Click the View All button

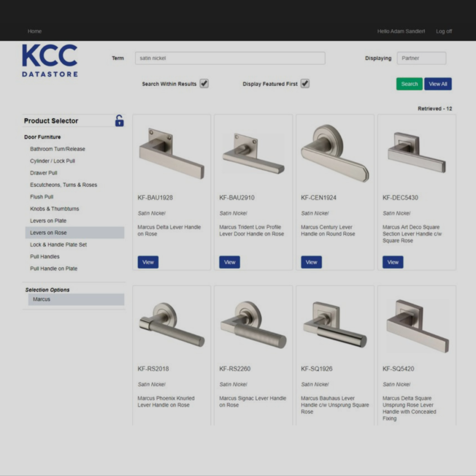coord(438,84)
